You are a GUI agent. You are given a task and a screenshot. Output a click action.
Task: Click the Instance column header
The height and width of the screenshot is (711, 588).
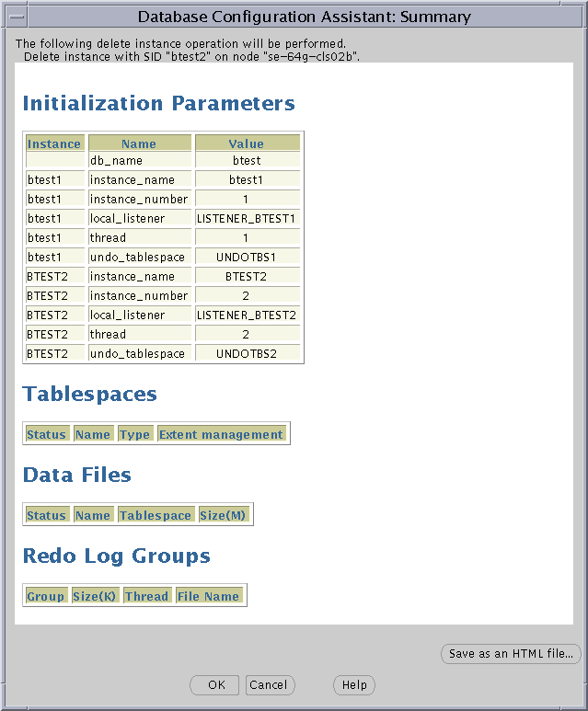[54, 143]
